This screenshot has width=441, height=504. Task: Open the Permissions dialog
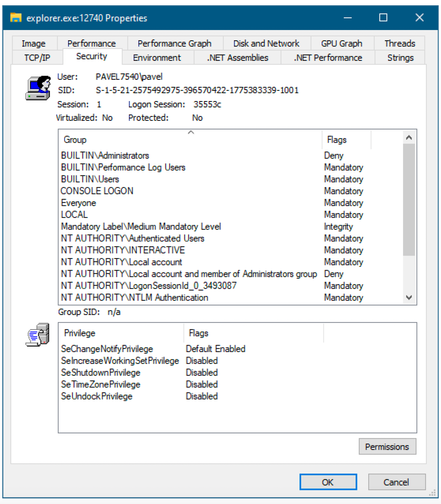pos(387,447)
